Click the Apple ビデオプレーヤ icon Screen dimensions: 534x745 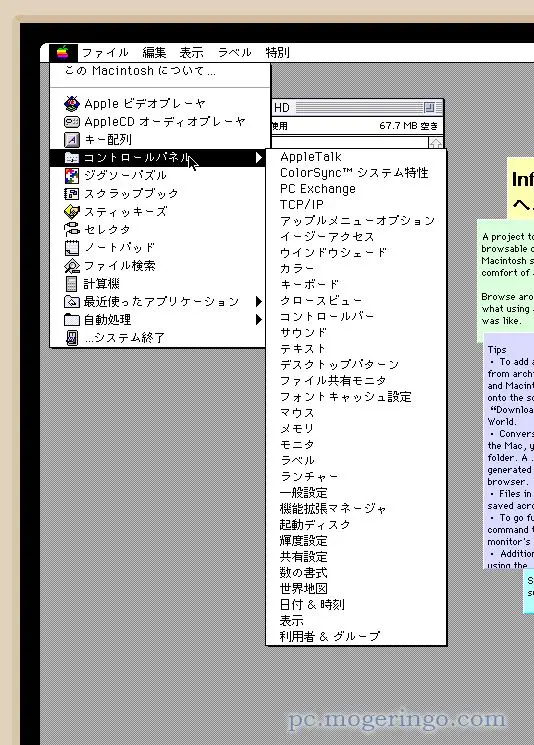(x=72, y=104)
